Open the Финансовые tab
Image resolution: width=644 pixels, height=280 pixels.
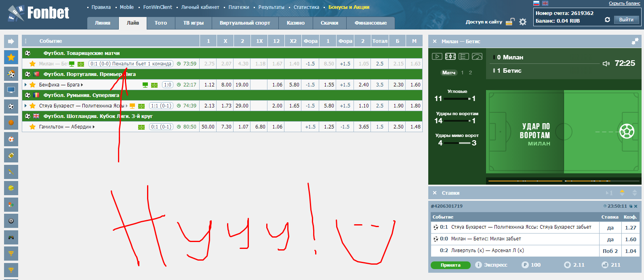(x=370, y=23)
